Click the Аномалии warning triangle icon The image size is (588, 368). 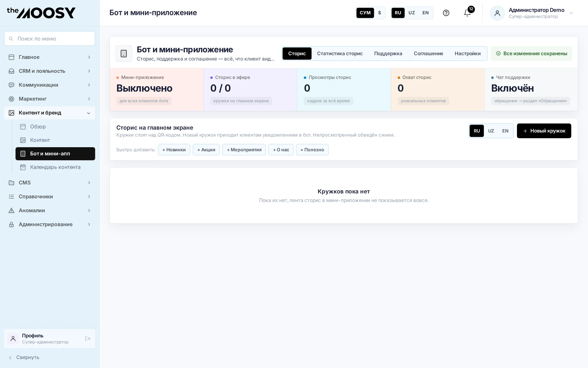[12, 210]
